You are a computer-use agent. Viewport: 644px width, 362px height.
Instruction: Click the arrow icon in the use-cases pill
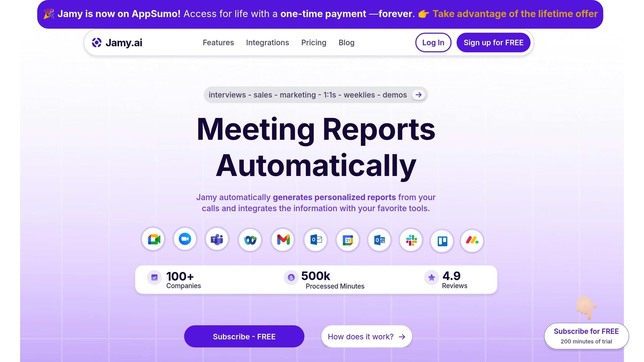pos(419,95)
